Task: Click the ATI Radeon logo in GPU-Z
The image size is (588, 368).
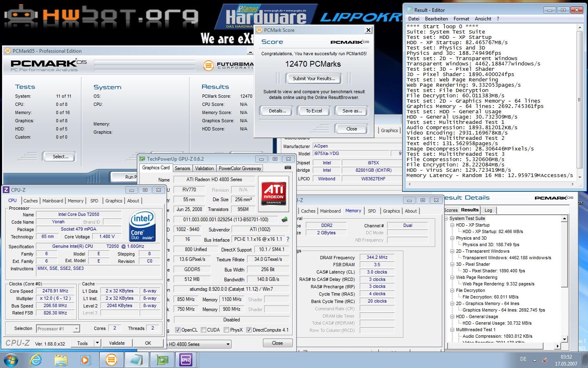Action: click(274, 194)
